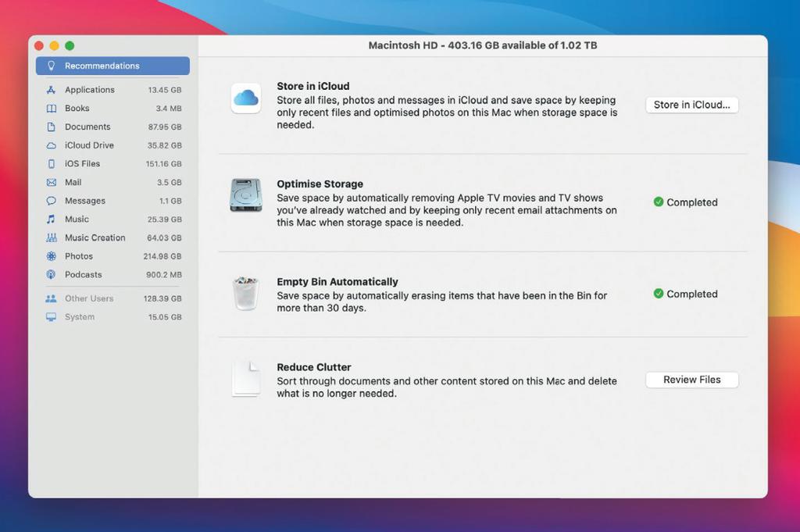Click the System label in sidebar

[80, 316]
